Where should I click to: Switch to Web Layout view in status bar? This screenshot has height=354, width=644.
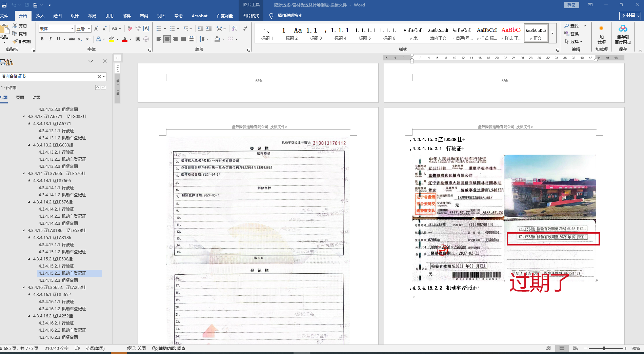click(x=575, y=348)
